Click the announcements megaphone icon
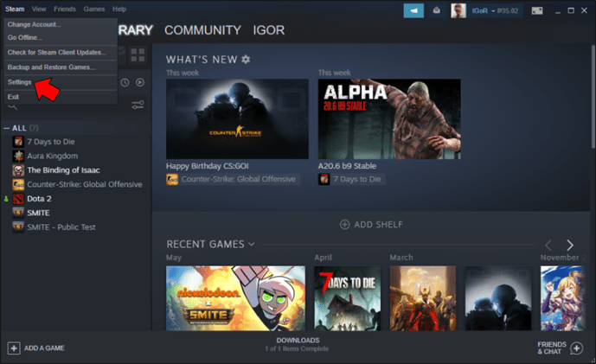 click(413, 10)
